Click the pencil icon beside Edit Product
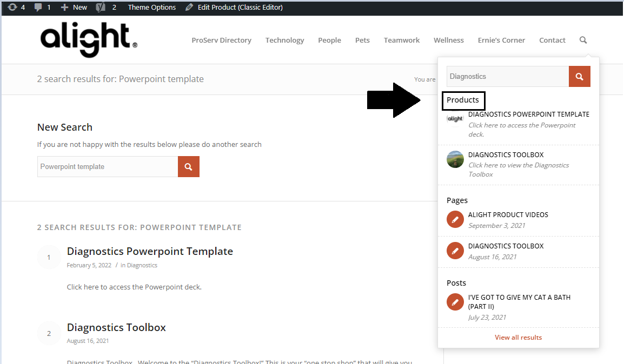This screenshot has height=364, width=624. [x=189, y=7]
